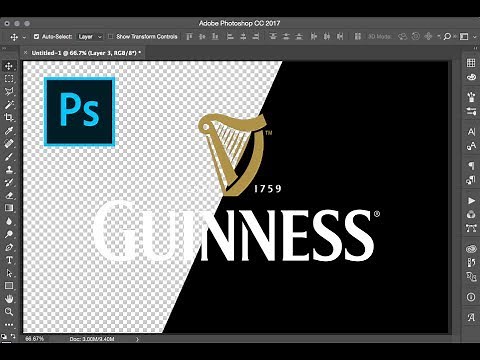Click Align Horizontal Centers button

243,36
